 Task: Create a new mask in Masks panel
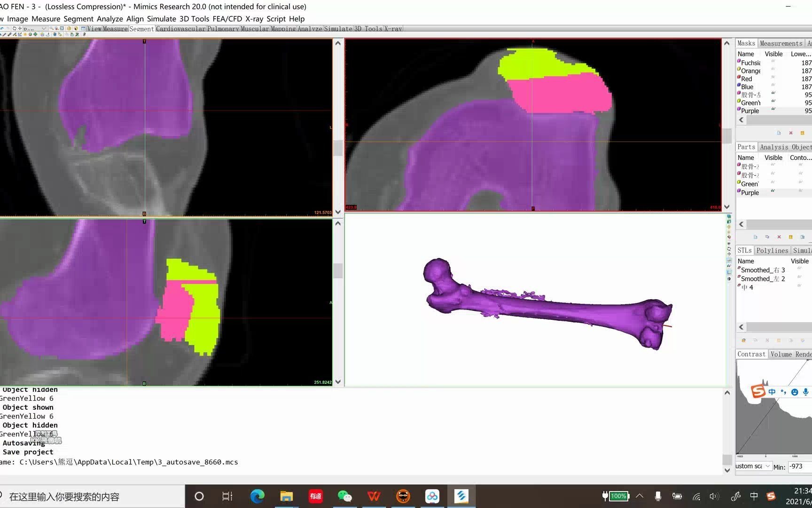click(x=779, y=133)
